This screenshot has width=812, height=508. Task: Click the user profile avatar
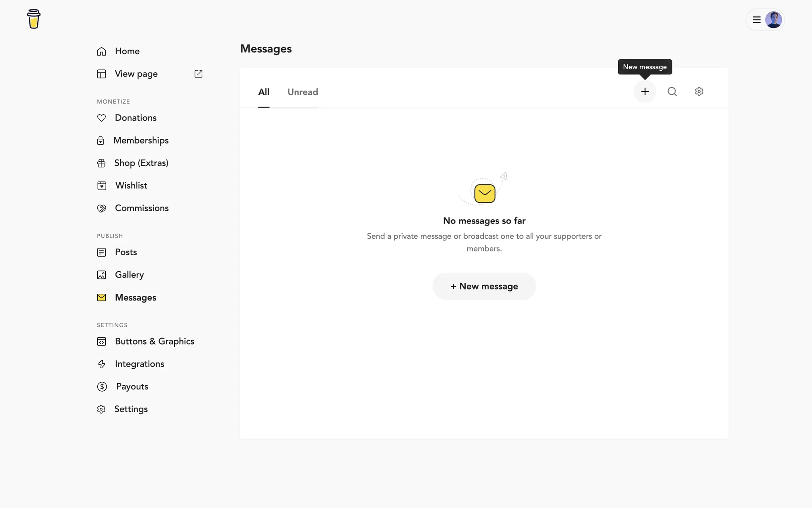coord(774,20)
